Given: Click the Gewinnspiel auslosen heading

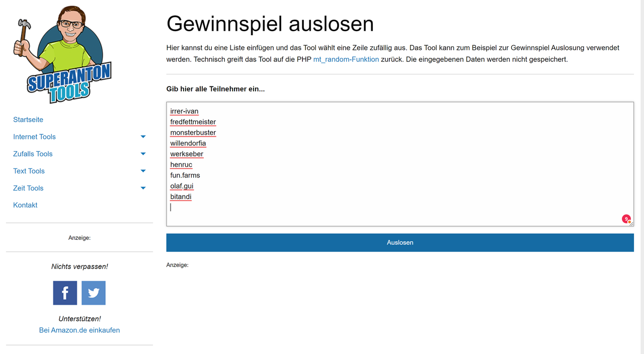Looking at the screenshot, I should click(x=270, y=24).
